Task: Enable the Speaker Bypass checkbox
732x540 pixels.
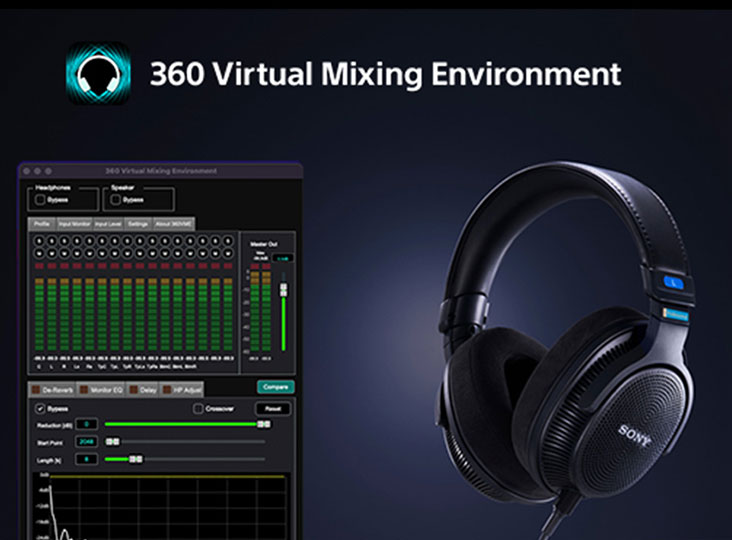Action: click(116, 200)
